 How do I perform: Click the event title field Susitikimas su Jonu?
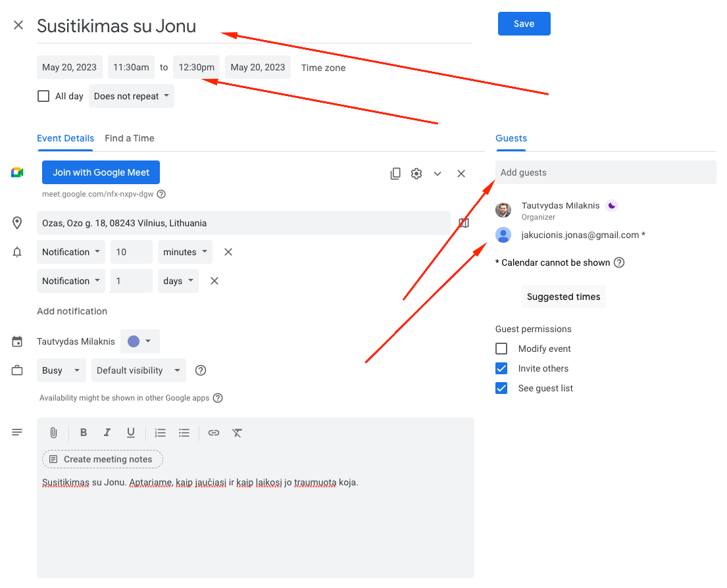[x=254, y=26]
